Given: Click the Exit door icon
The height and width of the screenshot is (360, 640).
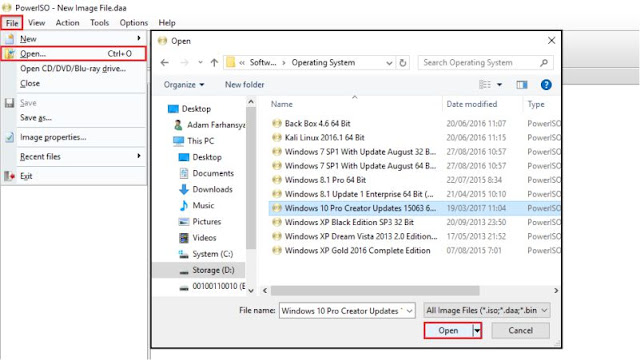Looking at the screenshot, I should coord(9,176).
